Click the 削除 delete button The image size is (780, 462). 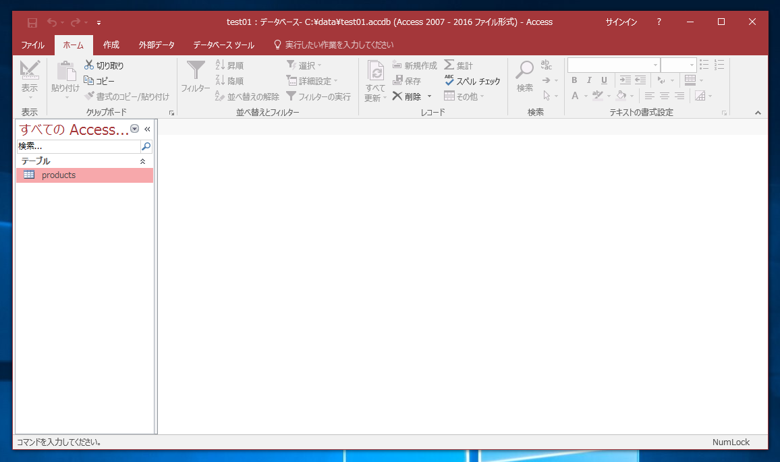pyautogui.click(x=406, y=96)
